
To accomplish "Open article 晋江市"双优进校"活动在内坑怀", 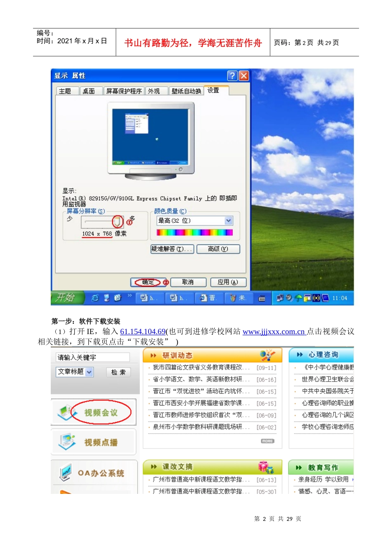I will coord(201,391).
